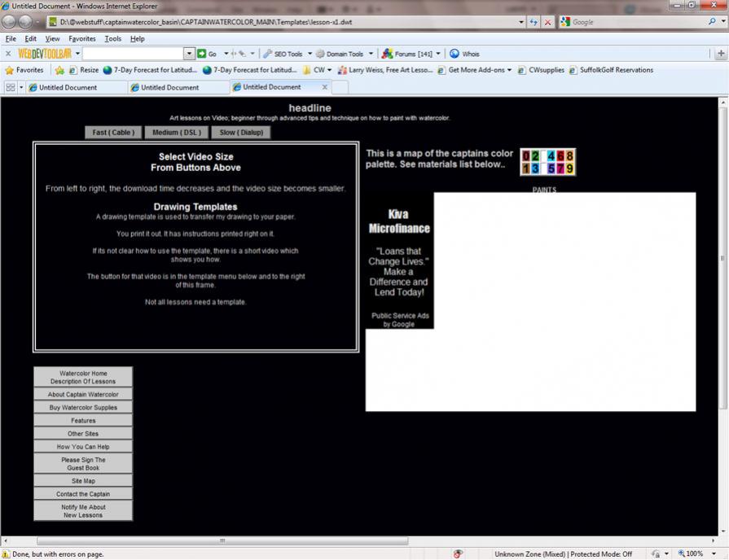Click the Quick Tabs grid icon
Image resolution: width=729 pixels, height=560 pixels.
[x=11, y=87]
